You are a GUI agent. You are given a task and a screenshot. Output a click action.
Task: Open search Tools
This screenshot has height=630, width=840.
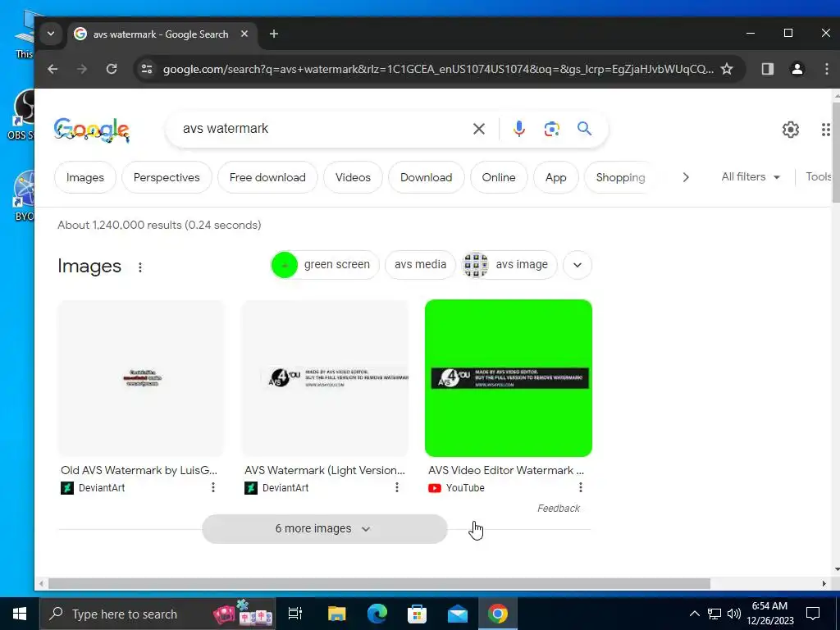819,177
